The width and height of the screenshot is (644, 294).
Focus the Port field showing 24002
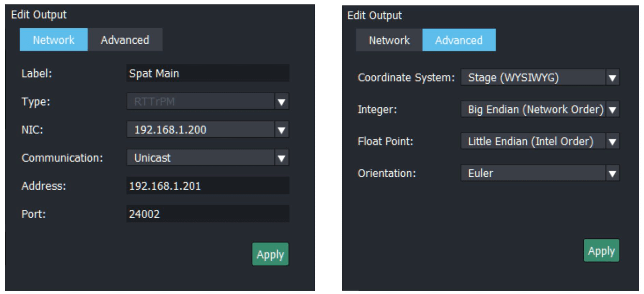click(x=207, y=214)
